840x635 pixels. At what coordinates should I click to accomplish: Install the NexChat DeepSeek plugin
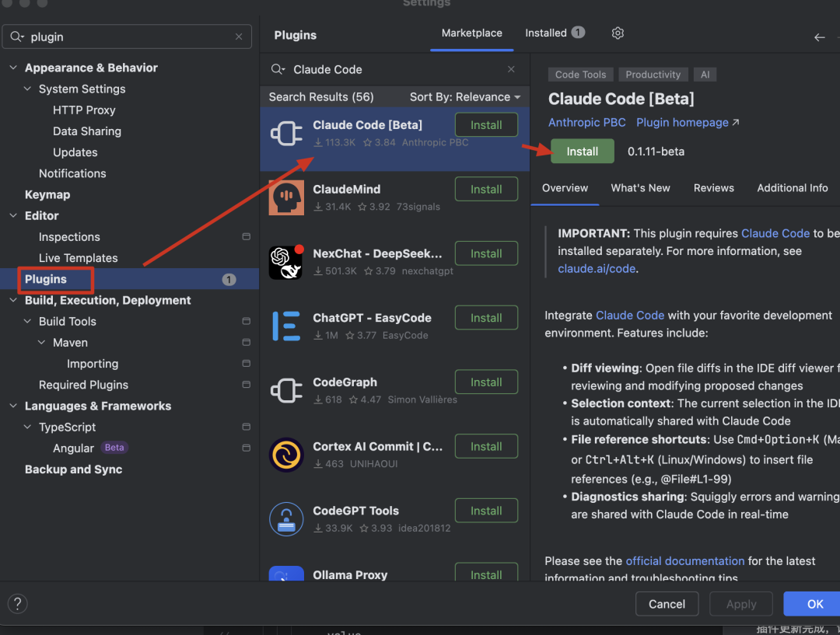pyautogui.click(x=486, y=253)
